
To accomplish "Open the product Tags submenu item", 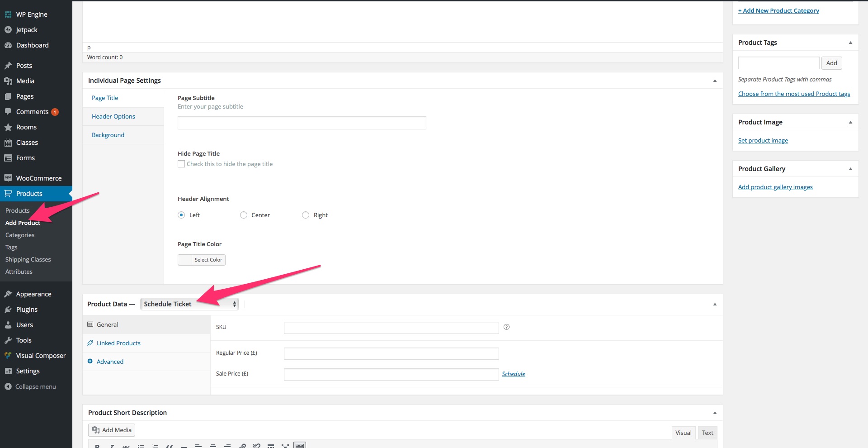I will tap(11, 247).
